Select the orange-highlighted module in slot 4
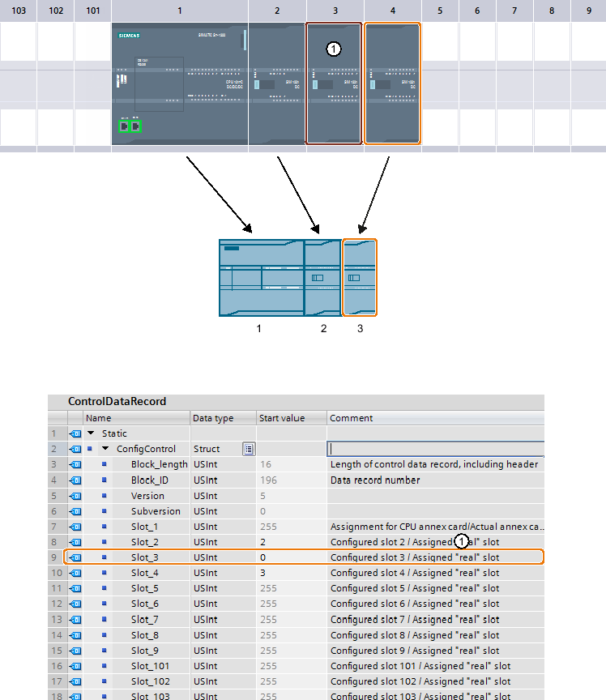Image resolution: width=606 pixels, height=700 pixels. tap(392, 84)
